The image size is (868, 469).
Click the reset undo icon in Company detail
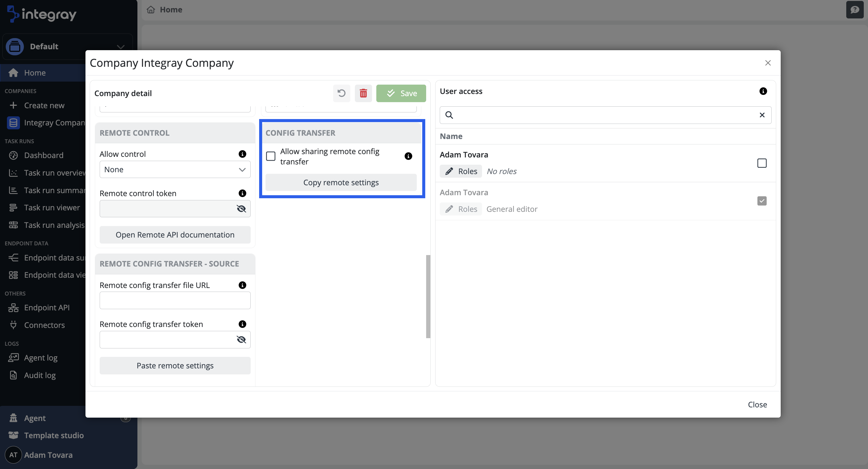tap(341, 93)
